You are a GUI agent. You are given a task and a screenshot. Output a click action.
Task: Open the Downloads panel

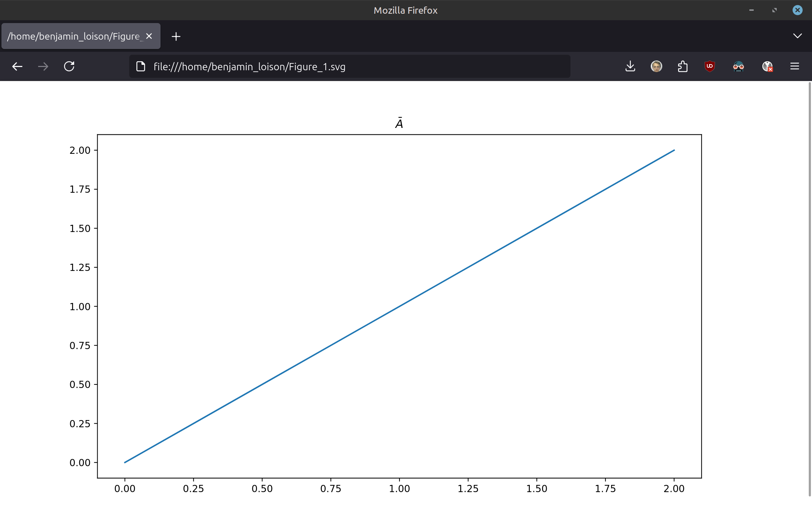coord(630,66)
